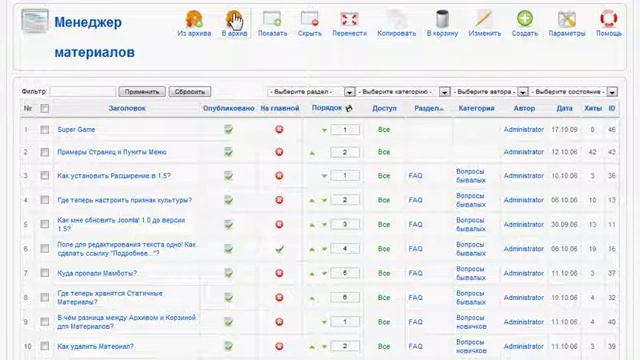Open the 'Выберите состояние' dropdown
This screenshot has width=640, height=360.
click(x=573, y=92)
